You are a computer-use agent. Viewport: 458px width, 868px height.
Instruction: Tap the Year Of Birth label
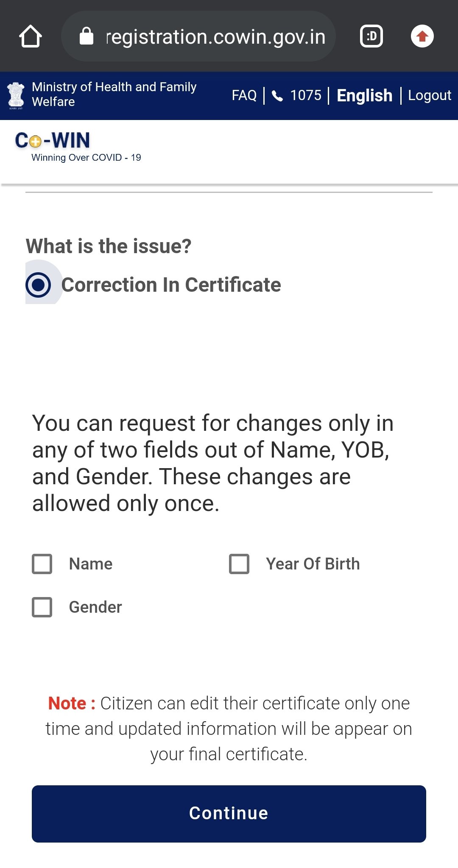313,564
